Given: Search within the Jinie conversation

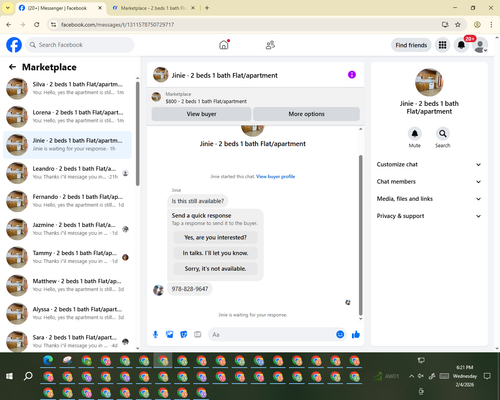Looking at the screenshot, I should pos(442,134).
